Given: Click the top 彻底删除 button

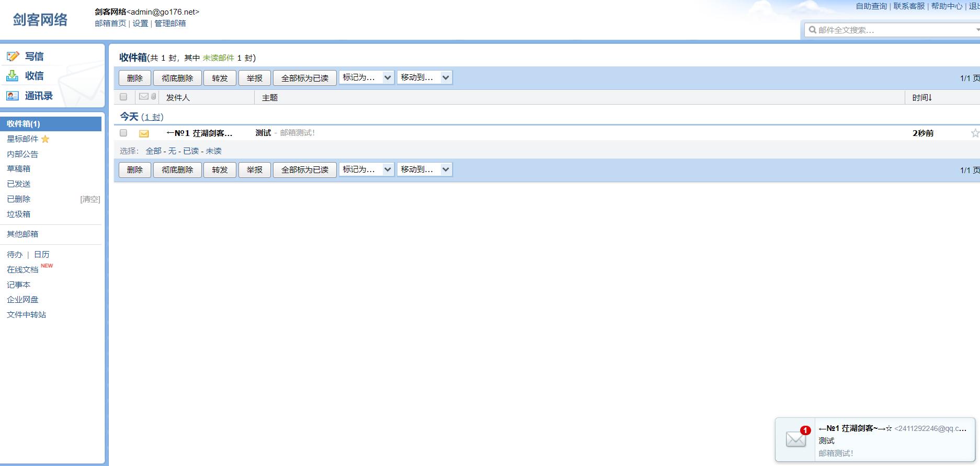Looking at the screenshot, I should (x=177, y=78).
